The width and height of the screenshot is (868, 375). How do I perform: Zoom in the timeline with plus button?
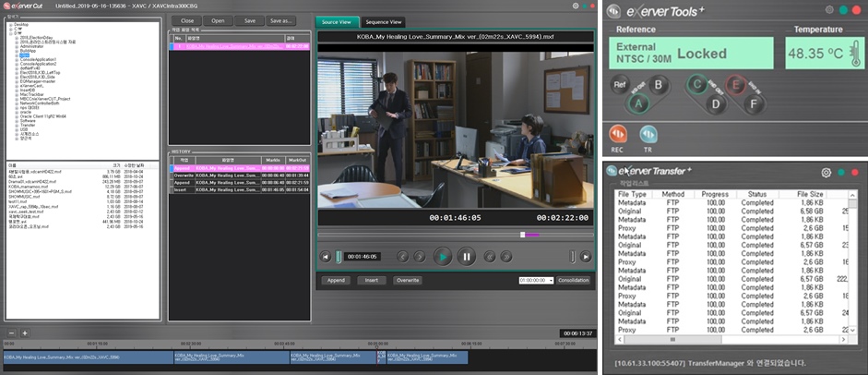pos(24,333)
